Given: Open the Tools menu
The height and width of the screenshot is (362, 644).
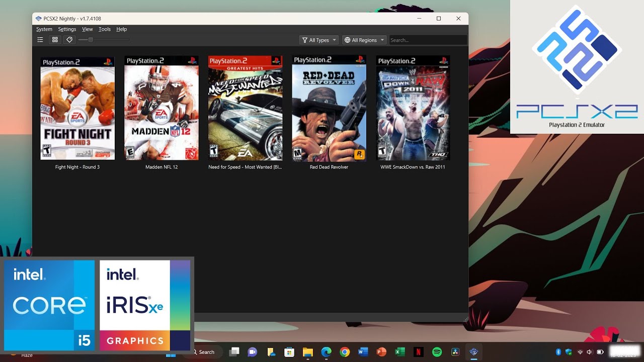Looking at the screenshot, I should pyautogui.click(x=105, y=29).
